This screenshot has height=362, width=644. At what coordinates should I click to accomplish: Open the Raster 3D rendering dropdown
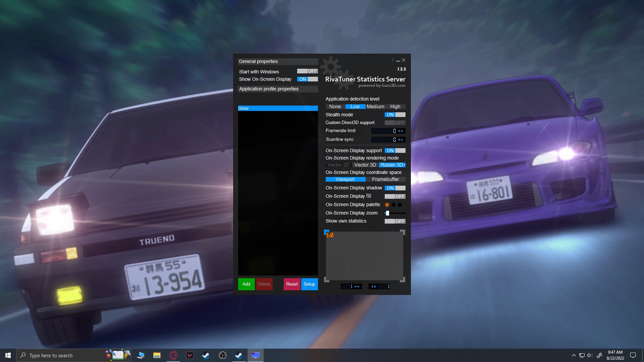click(x=392, y=165)
